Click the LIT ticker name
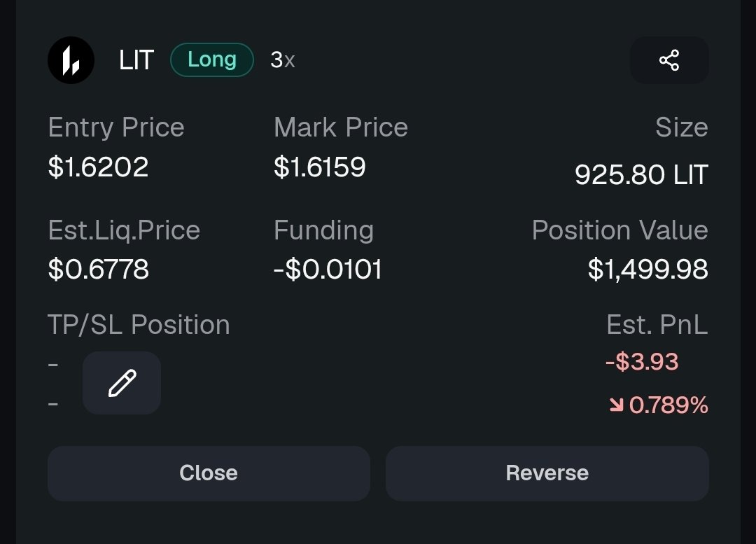 [136, 60]
